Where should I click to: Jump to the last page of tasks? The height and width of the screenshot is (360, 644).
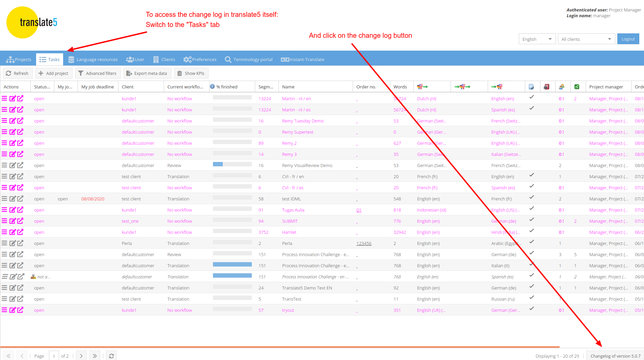[x=95, y=356]
